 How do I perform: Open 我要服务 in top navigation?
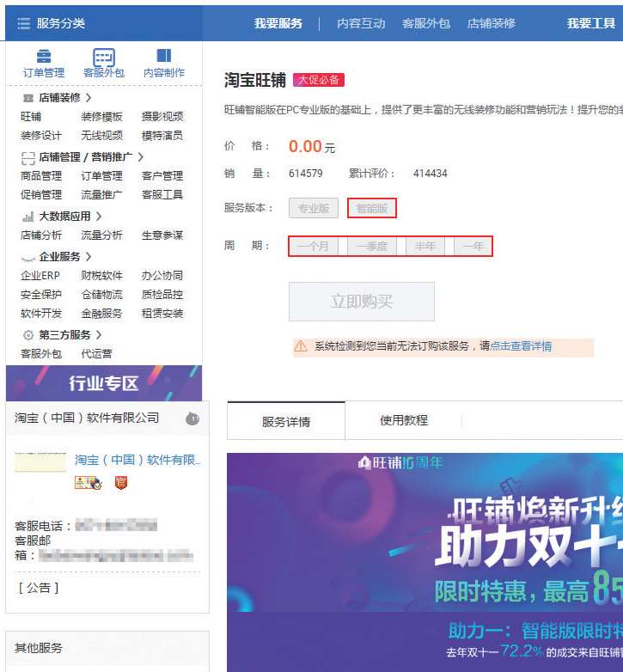(x=278, y=23)
